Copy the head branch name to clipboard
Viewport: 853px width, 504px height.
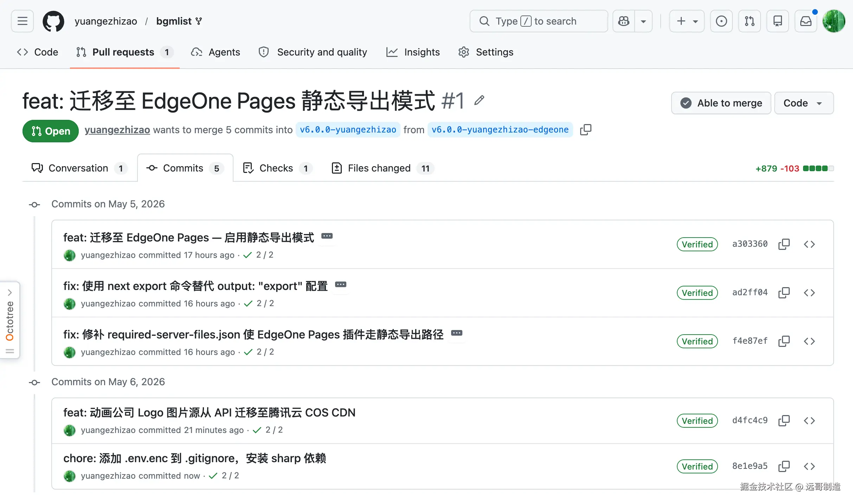pos(586,130)
